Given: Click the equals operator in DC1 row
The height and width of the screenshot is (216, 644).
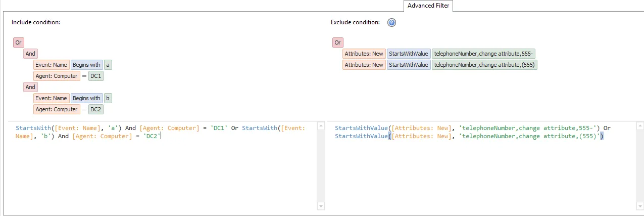Looking at the screenshot, I should [x=84, y=76].
